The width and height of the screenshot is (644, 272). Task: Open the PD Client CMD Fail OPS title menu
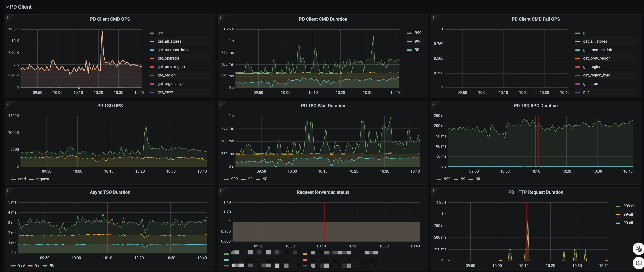point(536,19)
